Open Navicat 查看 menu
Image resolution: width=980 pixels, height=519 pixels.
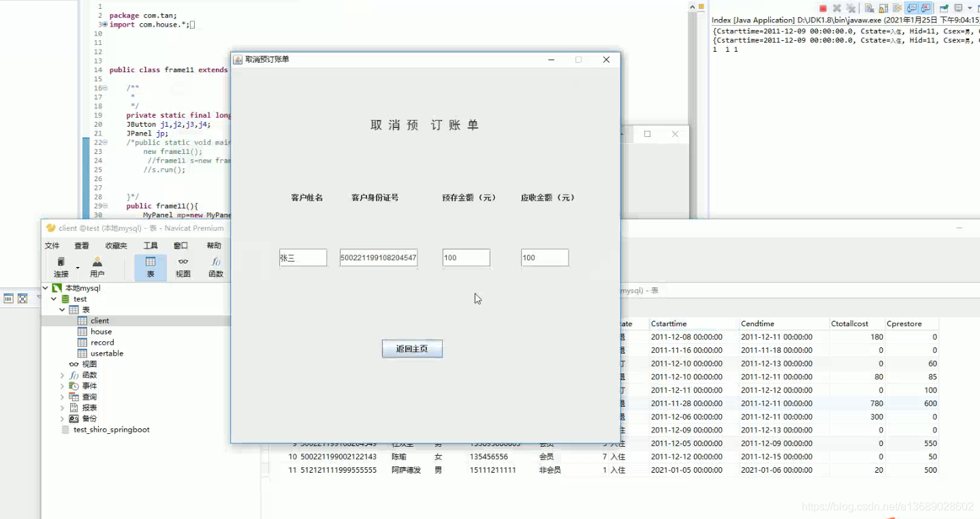coord(82,246)
